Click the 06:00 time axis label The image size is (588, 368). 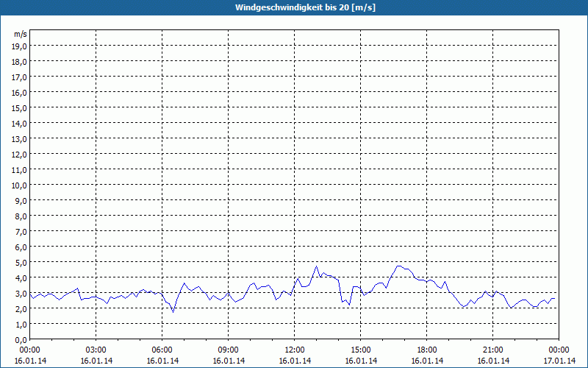pos(162,350)
